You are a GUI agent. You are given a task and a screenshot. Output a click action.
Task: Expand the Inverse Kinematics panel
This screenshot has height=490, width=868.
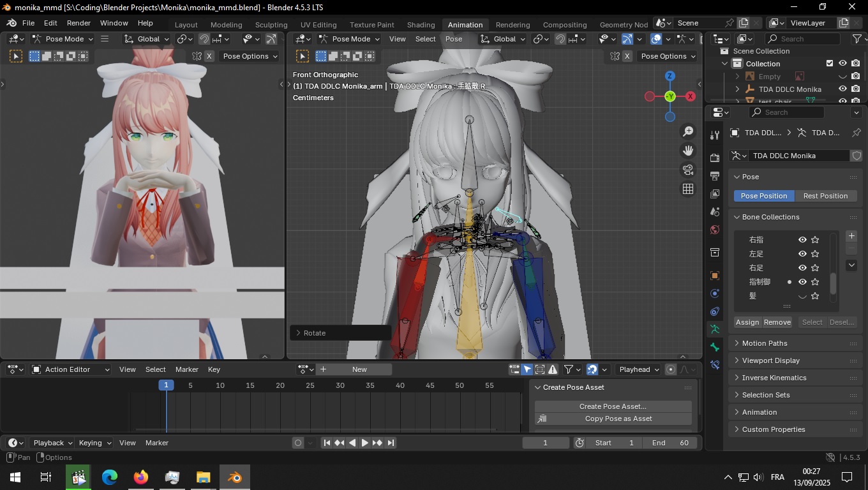(x=795, y=378)
